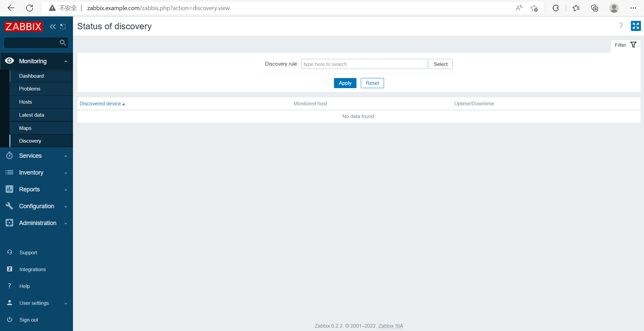Click the Monitored host column header
Viewport: 644px width, 331px height.
[310, 104]
